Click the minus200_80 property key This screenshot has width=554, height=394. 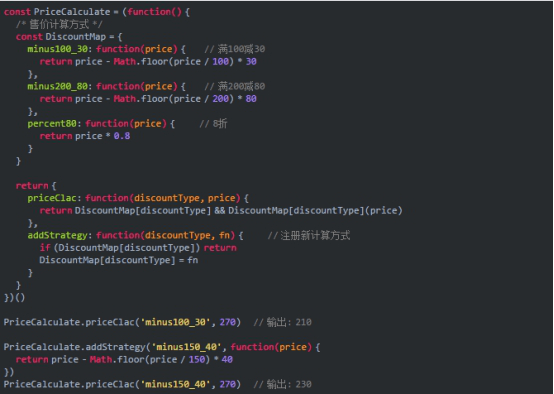pyautogui.click(x=57, y=86)
